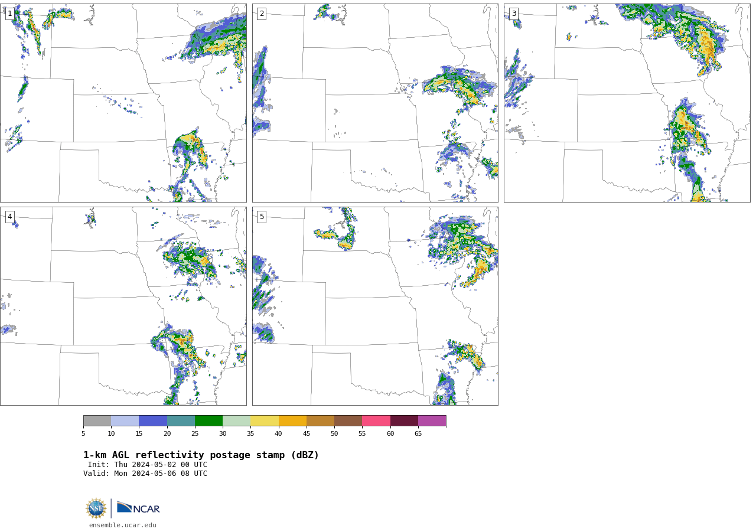
Task: Click the NCAR logo
Action: point(138,508)
